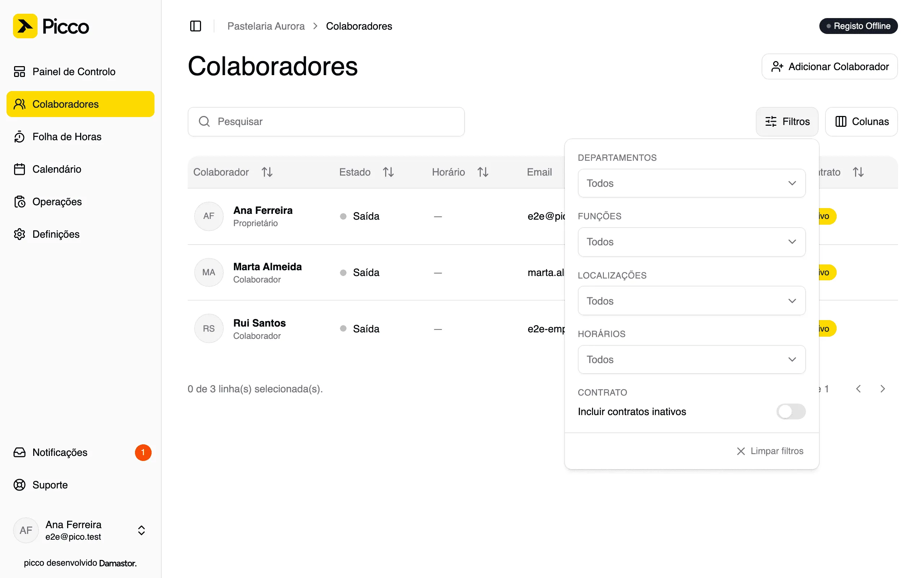Click the Picco logo icon
Viewport: 924px width, 578px height.
[25, 26]
